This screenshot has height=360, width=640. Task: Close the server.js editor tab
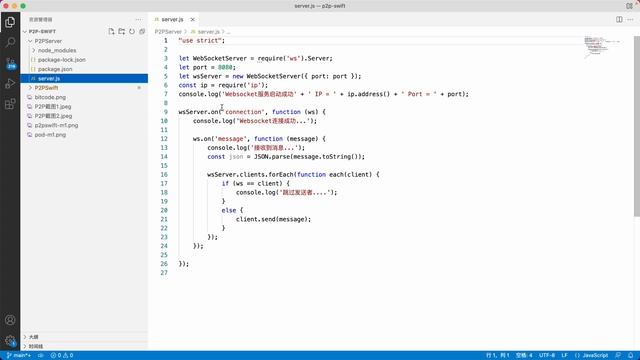[193, 19]
